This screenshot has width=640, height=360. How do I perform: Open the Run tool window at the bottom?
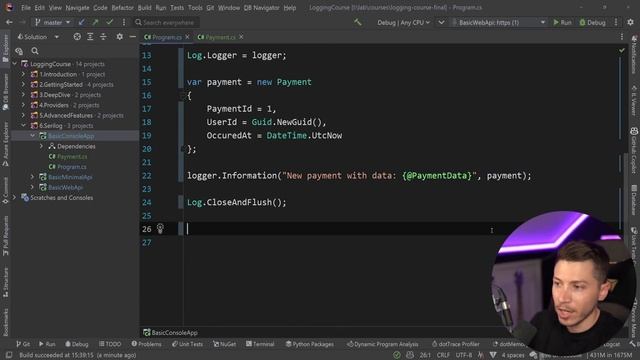pos(47,344)
